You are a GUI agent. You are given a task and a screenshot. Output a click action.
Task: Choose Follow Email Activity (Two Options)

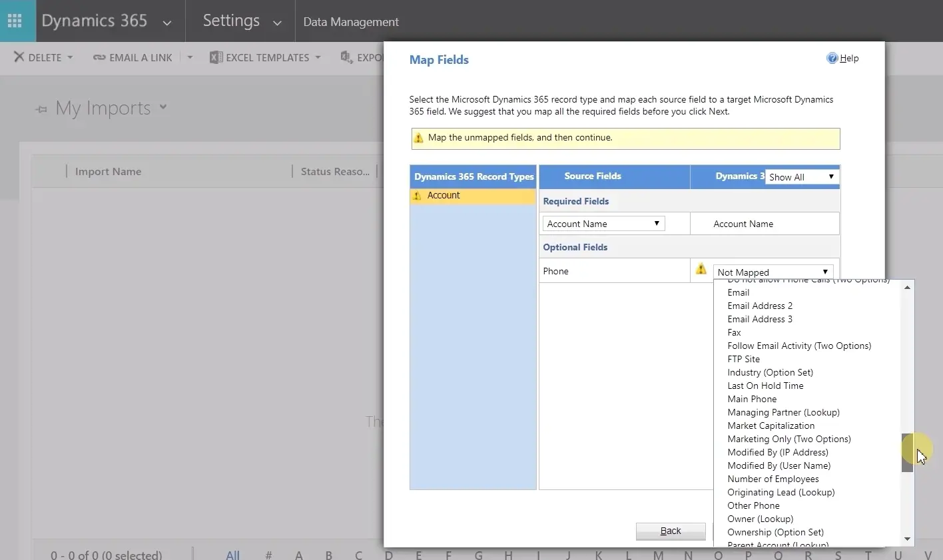pyautogui.click(x=799, y=346)
